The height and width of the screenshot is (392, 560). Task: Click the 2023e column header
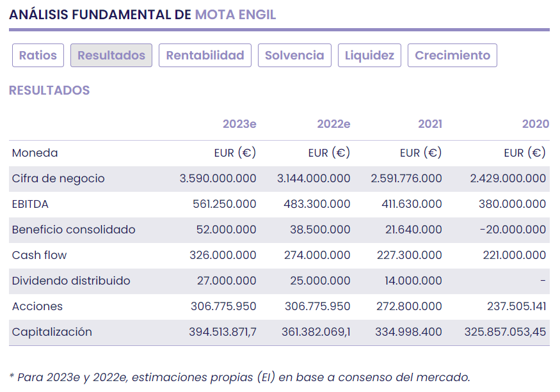pyautogui.click(x=239, y=124)
